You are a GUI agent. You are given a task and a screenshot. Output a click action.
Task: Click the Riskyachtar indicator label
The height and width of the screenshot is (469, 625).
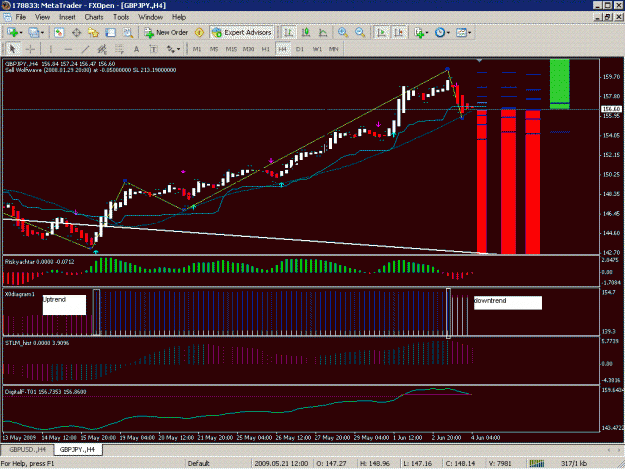pos(39,262)
